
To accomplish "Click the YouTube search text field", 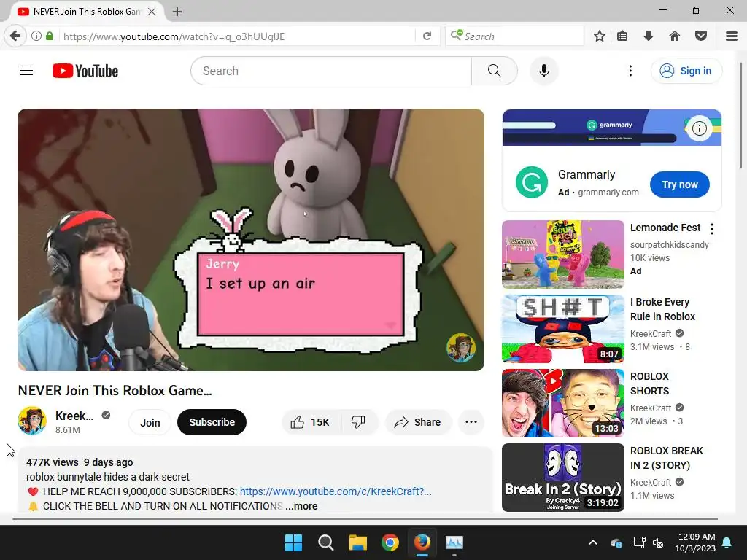I will click(x=332, y=71).
